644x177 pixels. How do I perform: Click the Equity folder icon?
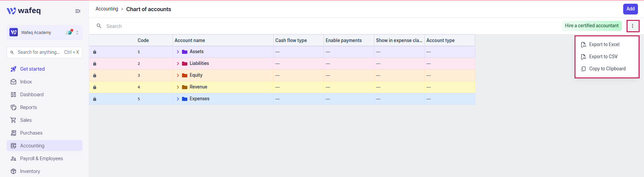point(185,75)
